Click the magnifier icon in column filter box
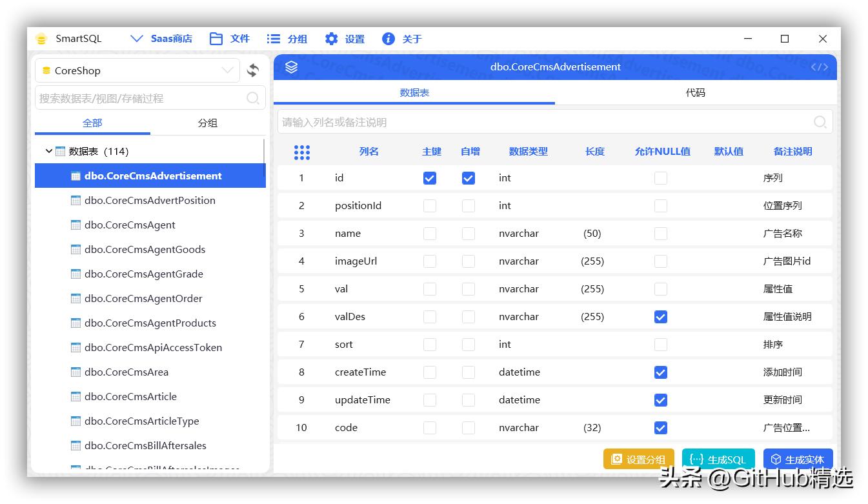868x504 pixels. click(x=820, y=122)
